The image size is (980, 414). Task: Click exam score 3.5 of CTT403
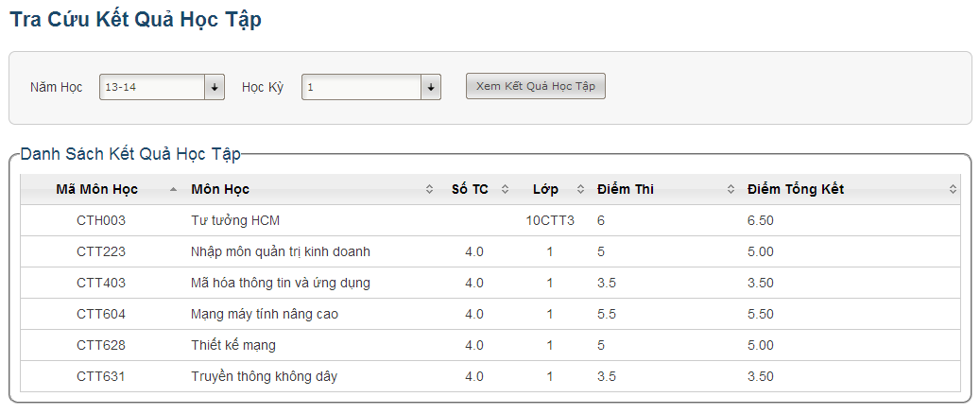coord(607,283)
